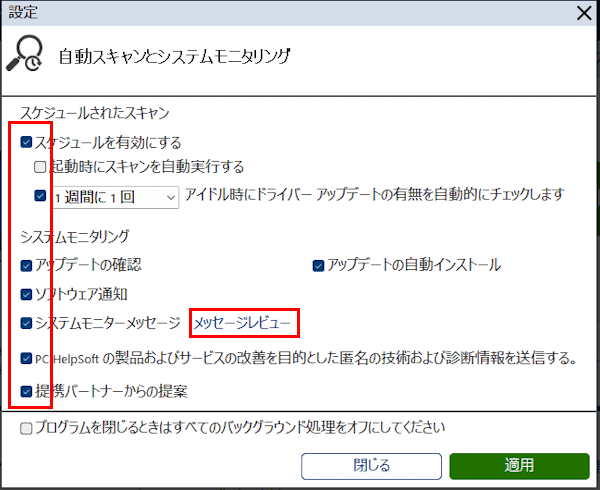This screenshot has width=600, height=490.
Task: Open the メッセージレビュー link
Action: click(242, 324)
